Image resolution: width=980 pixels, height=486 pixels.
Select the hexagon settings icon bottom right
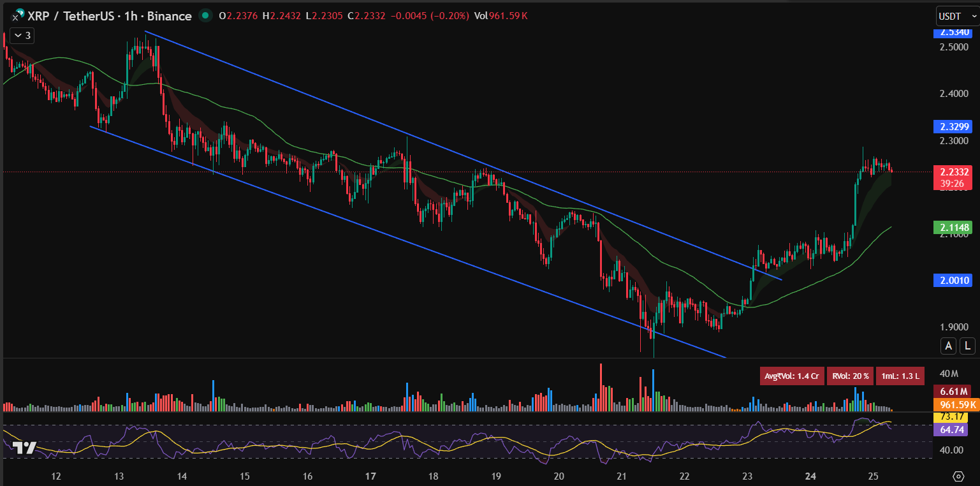[957, 476]
